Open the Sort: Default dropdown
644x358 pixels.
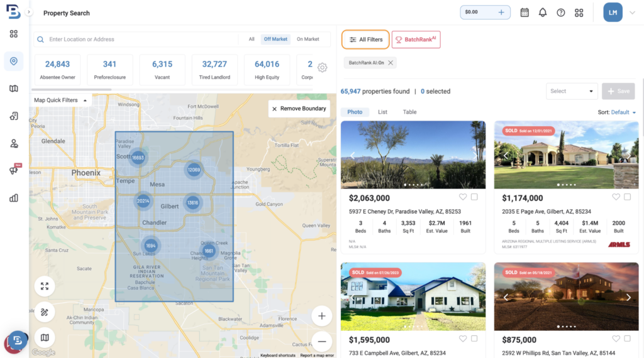(617, 112)
